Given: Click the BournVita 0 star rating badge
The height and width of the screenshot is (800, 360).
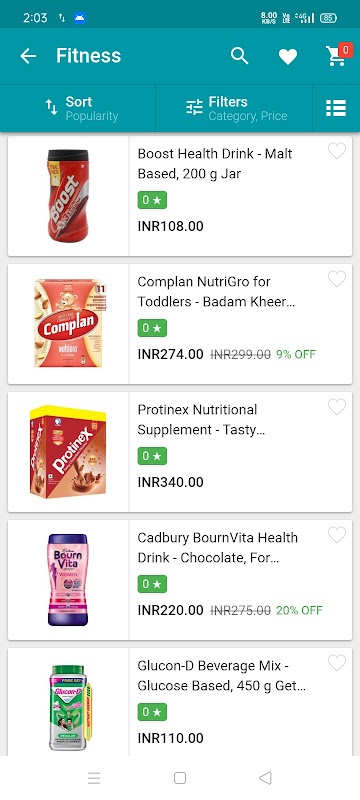Looking at the screenshot, I should [x=152, y=584].
